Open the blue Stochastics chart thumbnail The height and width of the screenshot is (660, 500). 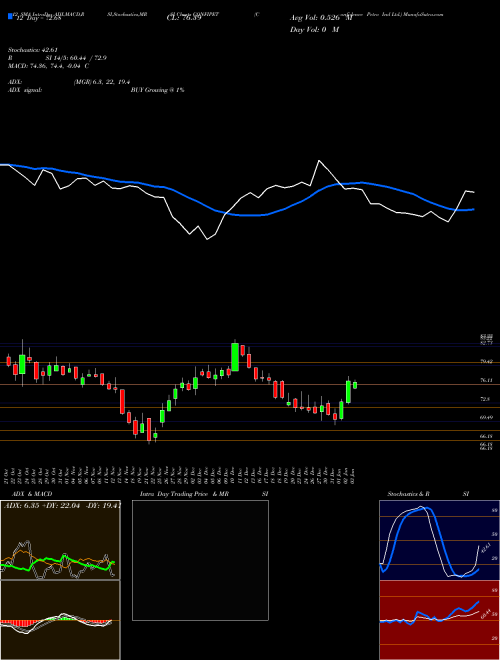440,540
